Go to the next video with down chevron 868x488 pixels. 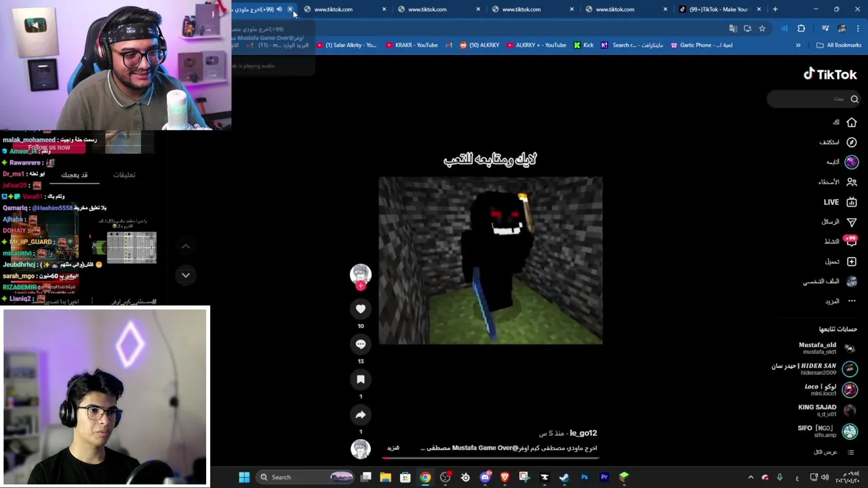(185, 275)
